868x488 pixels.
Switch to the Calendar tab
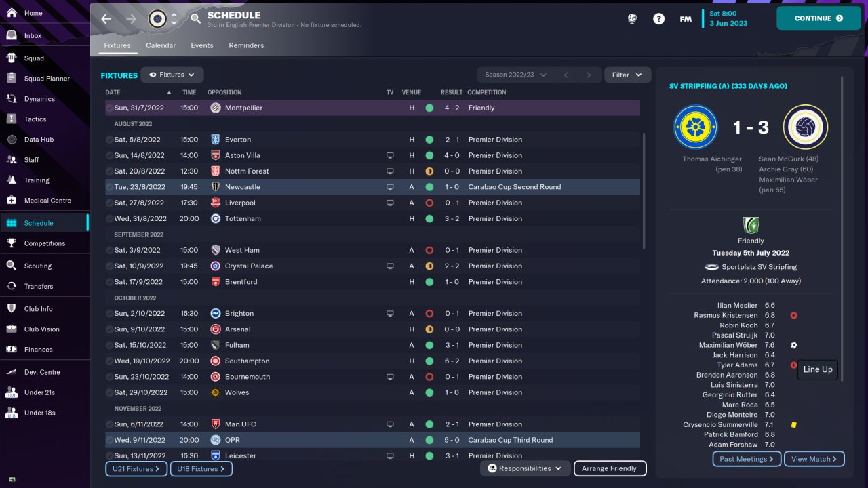[161, 45]
